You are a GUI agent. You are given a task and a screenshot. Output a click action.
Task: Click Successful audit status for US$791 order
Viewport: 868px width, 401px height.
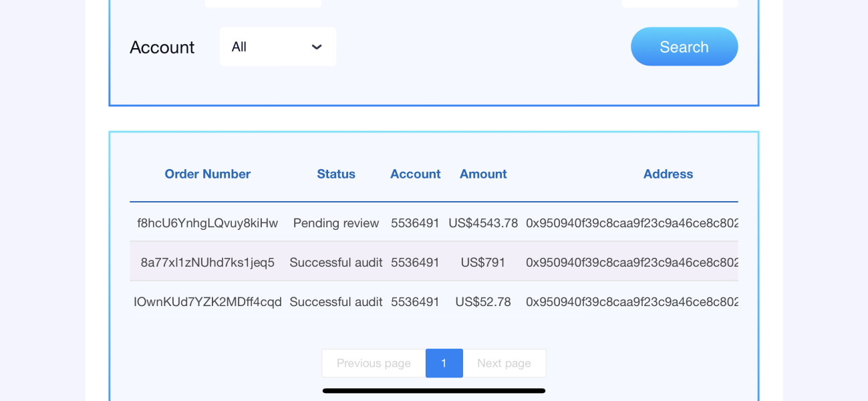tap(335, 263)
